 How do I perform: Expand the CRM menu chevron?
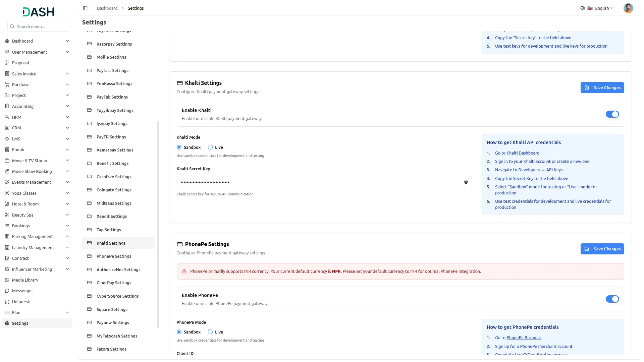coord(67,128)
